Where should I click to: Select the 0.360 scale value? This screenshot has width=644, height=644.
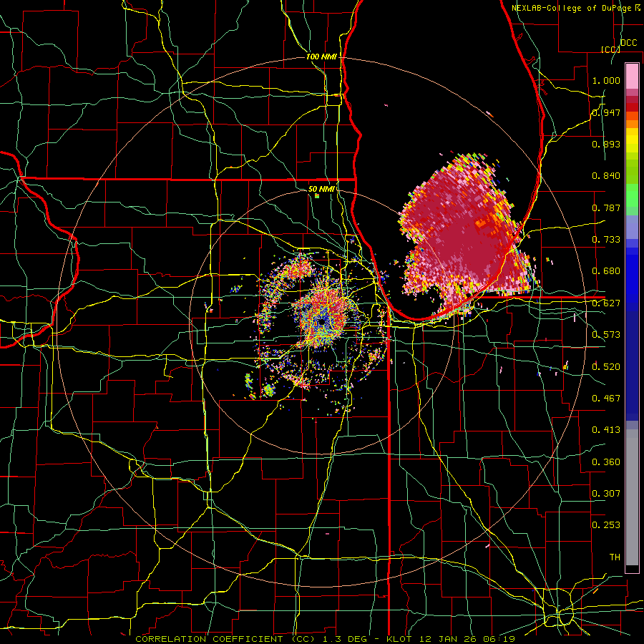(606, 462)
